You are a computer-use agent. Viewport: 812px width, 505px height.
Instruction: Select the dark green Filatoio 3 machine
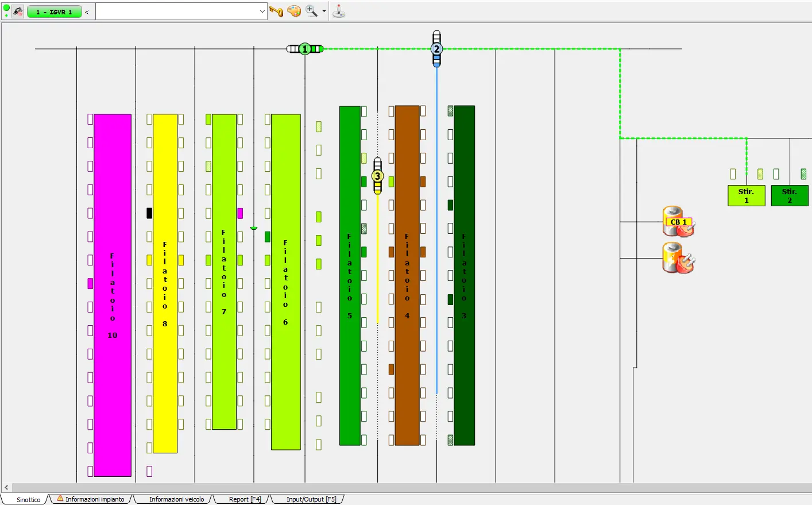coord(465,276)
